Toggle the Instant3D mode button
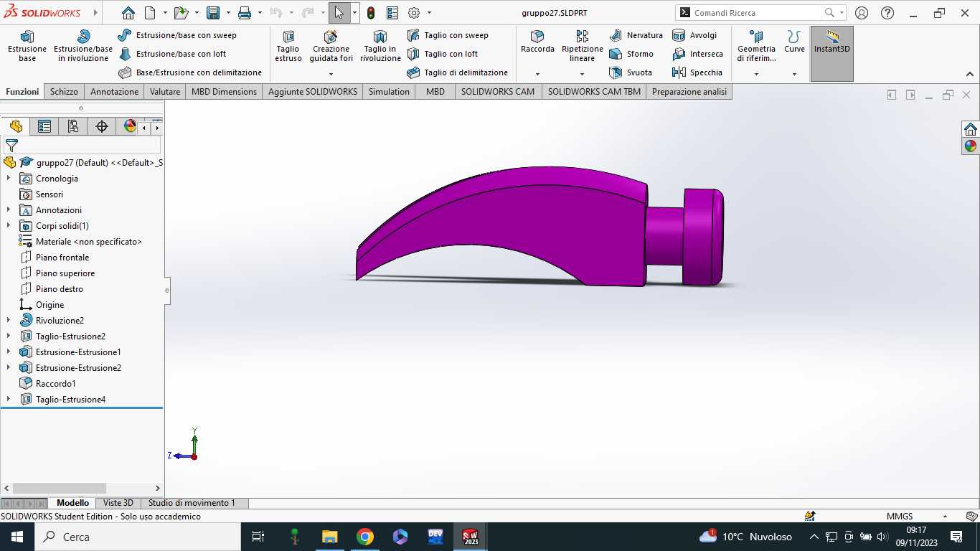The image size is (980, 551). (832, 54)
